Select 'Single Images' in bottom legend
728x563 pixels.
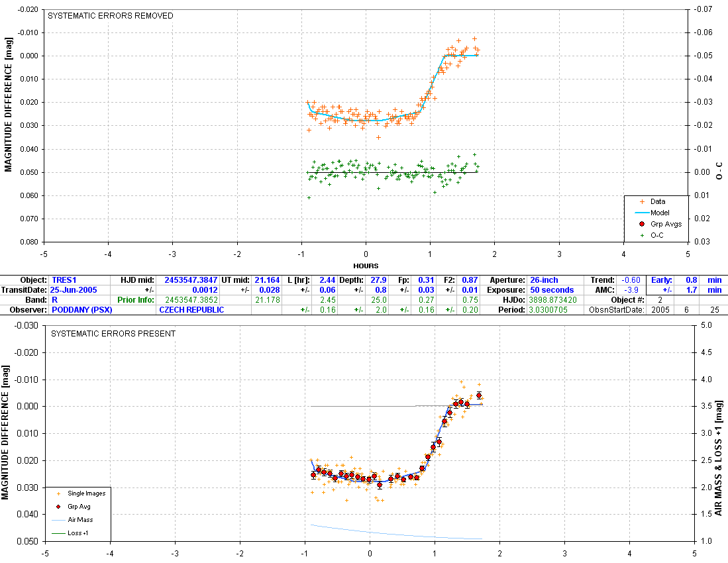86,493
